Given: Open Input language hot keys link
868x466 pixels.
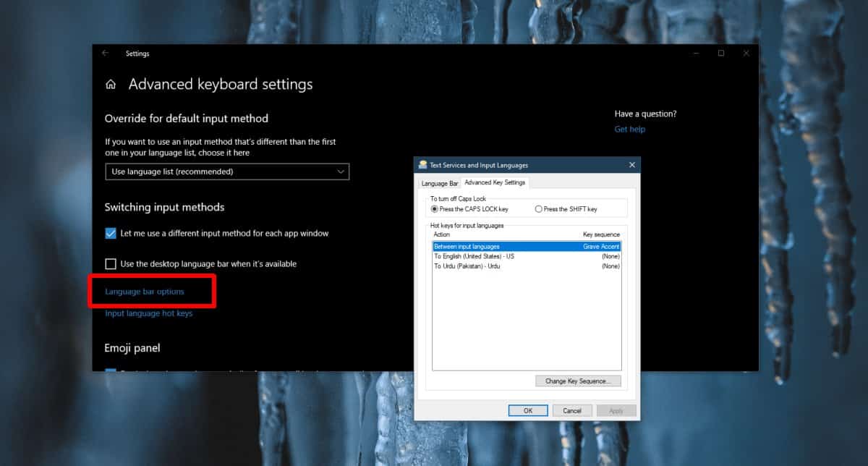Looking at the screenshot, I should click(149, 313).
